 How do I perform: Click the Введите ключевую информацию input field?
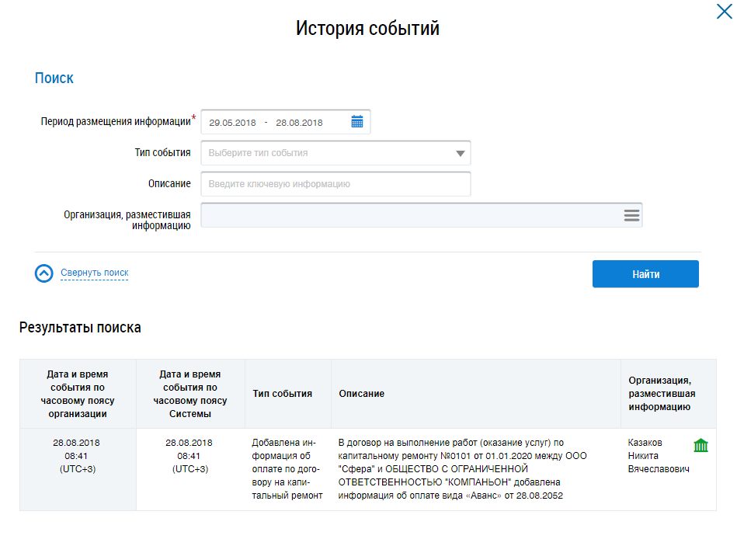point(335,184)
